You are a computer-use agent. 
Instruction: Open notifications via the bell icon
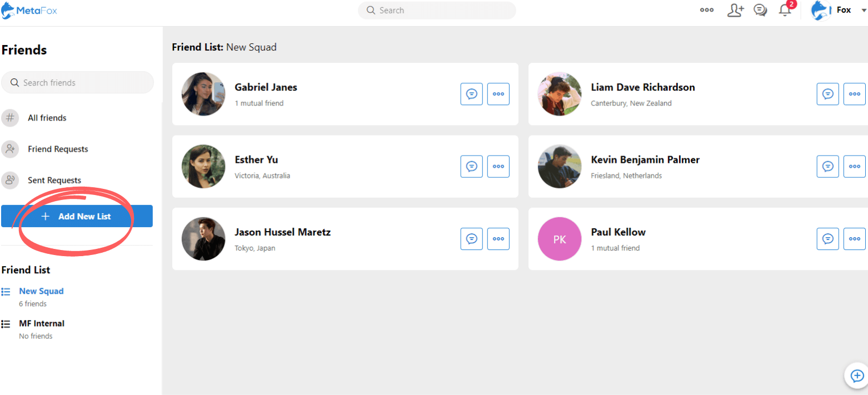pos(784,10)
